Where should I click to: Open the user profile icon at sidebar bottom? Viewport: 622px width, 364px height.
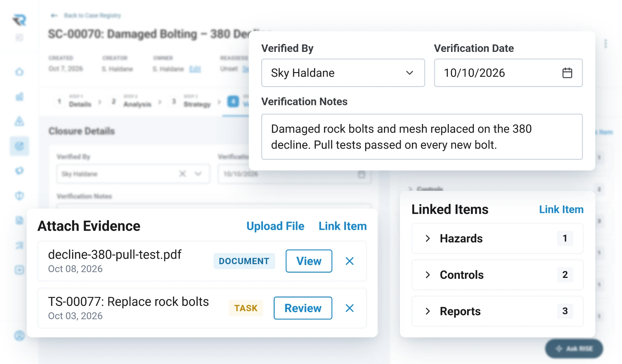(20, 336)
